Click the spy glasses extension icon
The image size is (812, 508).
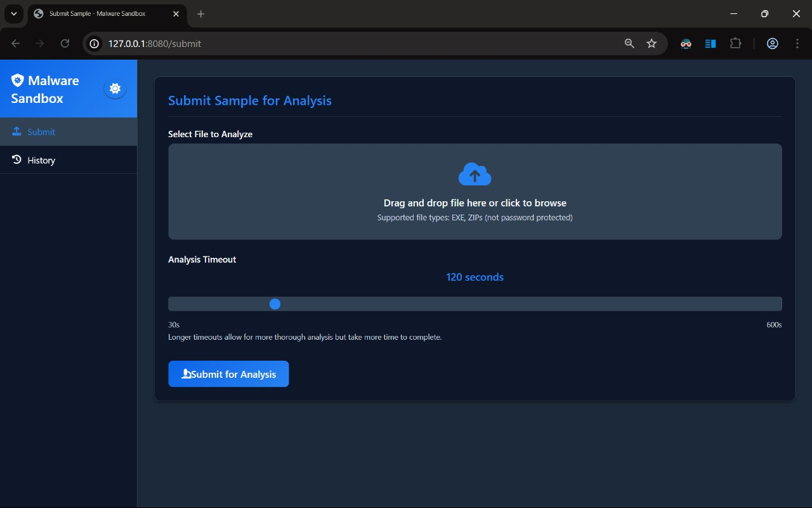point(686,44)
